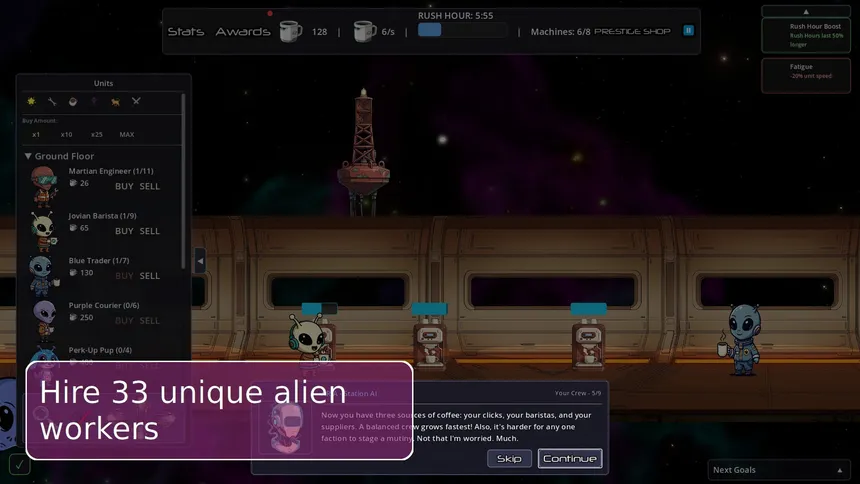Click the Units panel scrollbar

pyautogui.click(x=183, y=181)
